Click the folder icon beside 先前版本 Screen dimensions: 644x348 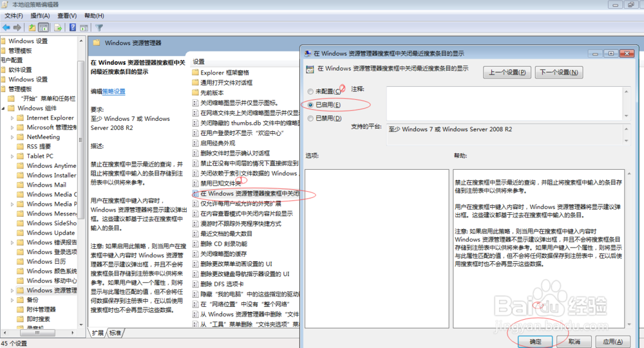click(196, 93)
